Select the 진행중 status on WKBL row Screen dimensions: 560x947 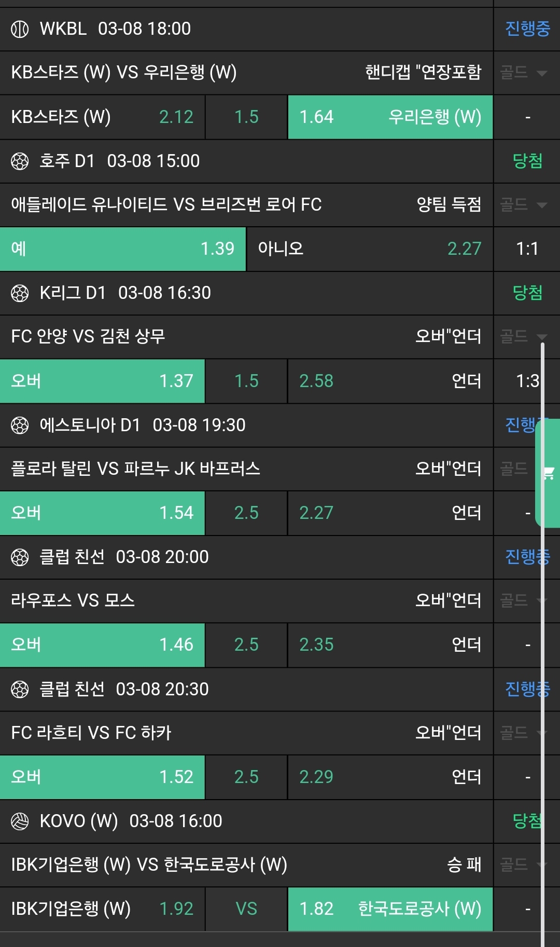(x=527, y=29)
